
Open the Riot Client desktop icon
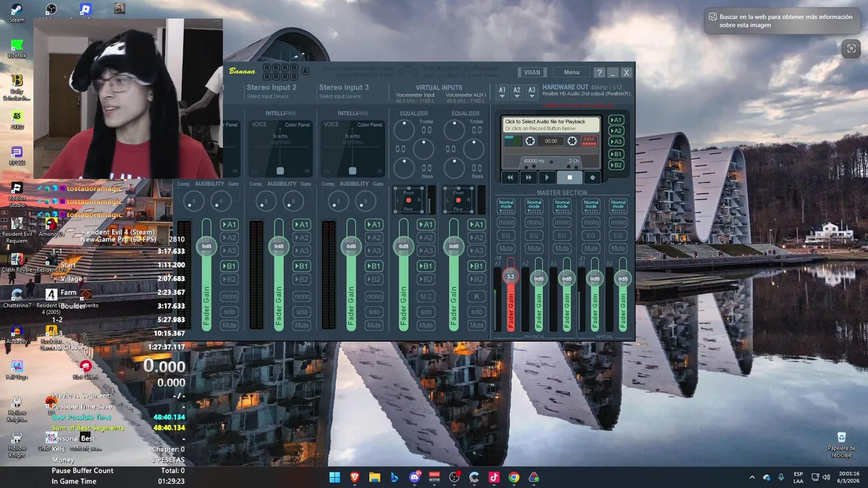click(85, 369)
